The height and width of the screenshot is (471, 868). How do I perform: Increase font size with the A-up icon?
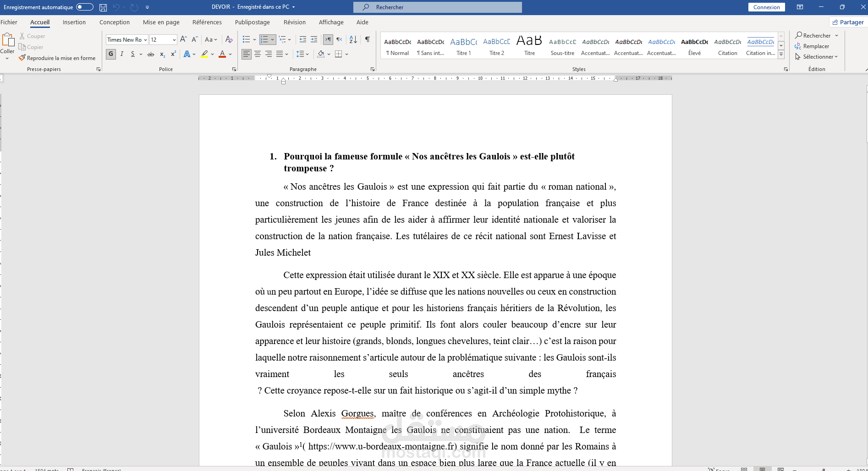(x=183, y=39)
